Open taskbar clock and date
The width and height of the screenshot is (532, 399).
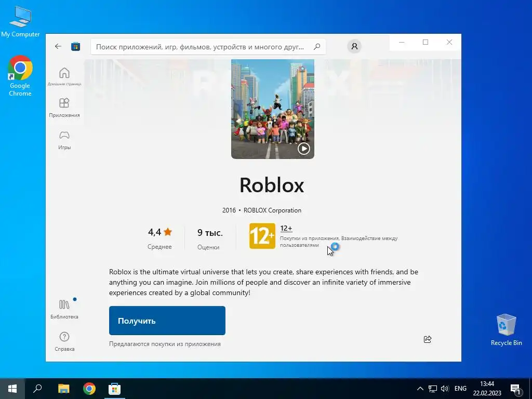[x=487, y=389]
